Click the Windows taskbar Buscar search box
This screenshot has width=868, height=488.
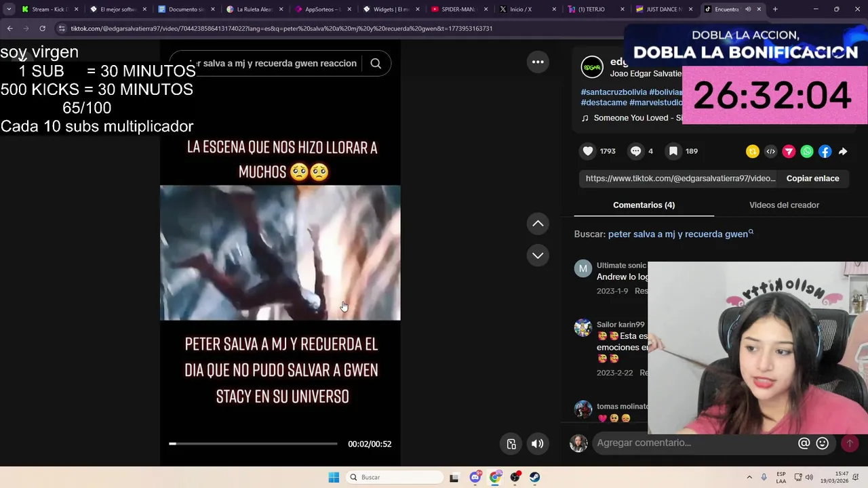point(393,477)
